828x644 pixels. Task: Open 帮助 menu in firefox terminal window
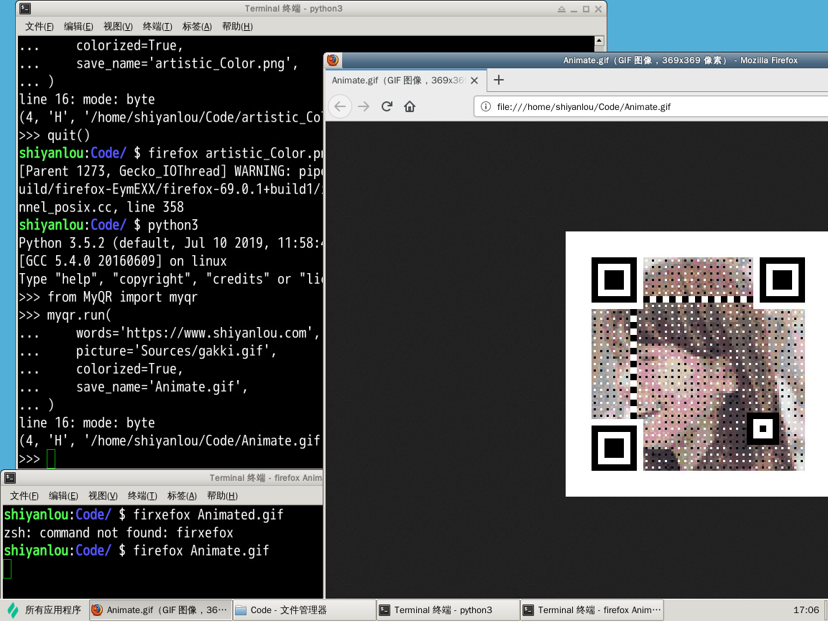click(222, 496)
